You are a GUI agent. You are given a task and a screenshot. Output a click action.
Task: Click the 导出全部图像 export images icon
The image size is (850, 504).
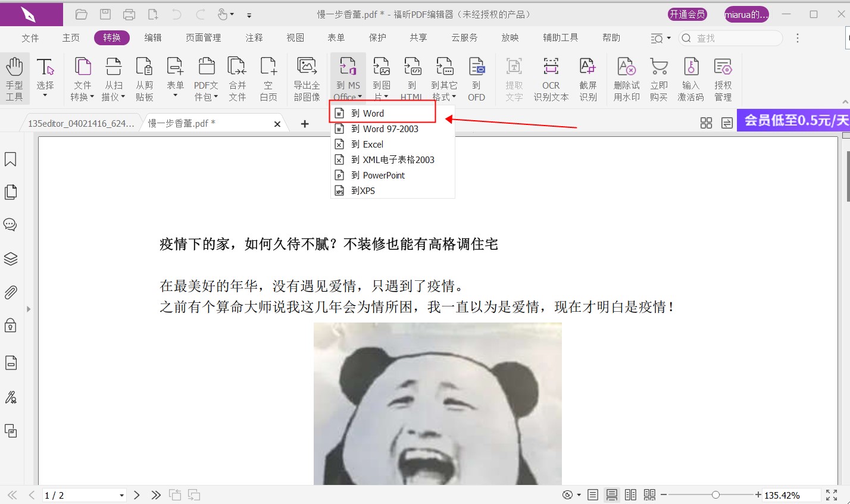[306, 77]
